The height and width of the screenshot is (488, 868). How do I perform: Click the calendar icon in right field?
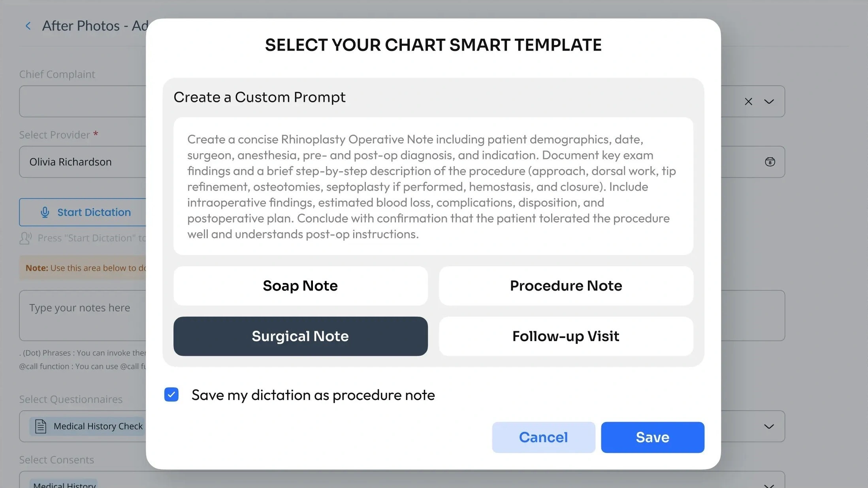pyautogui.click(x=770, y=162)
